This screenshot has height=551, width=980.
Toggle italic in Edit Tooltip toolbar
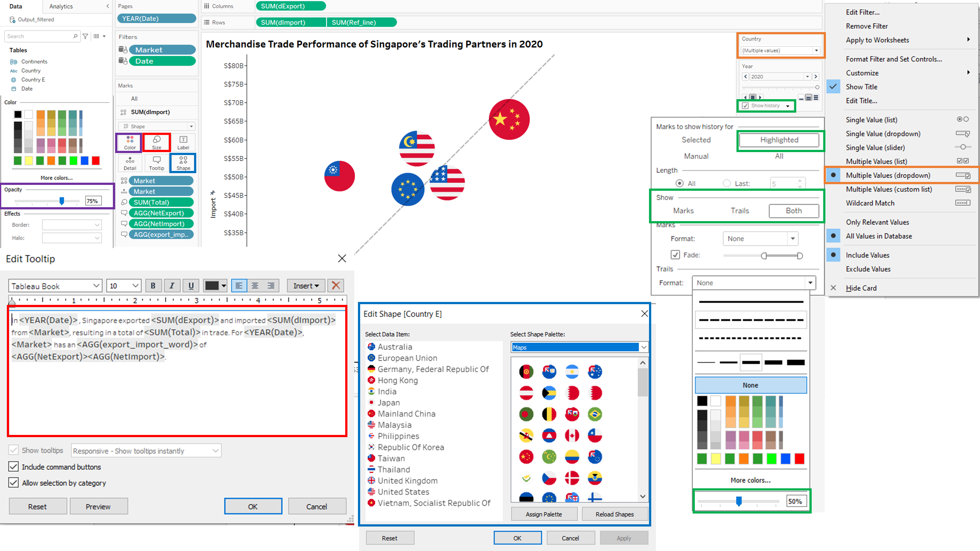172,286
